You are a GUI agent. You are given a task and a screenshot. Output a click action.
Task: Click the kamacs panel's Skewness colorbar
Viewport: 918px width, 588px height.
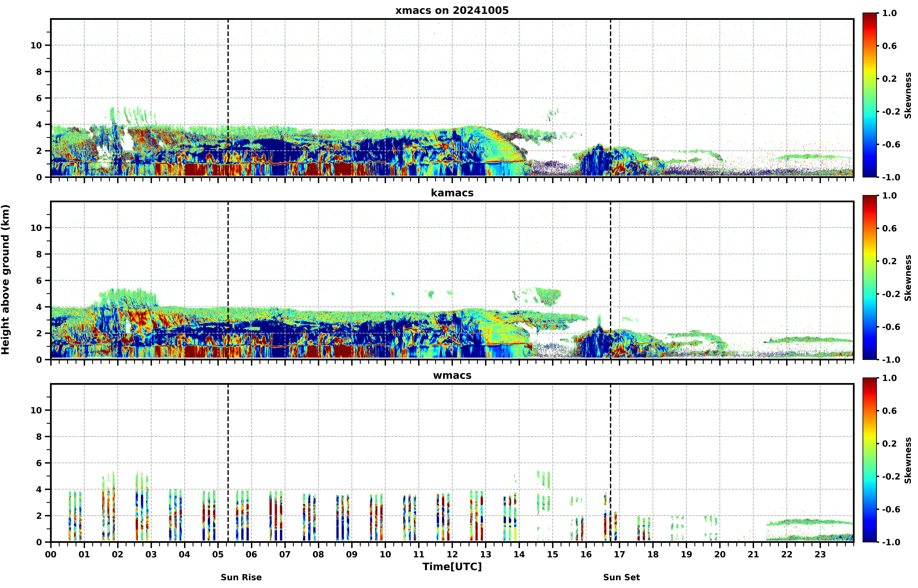click(x=869, y=278)
